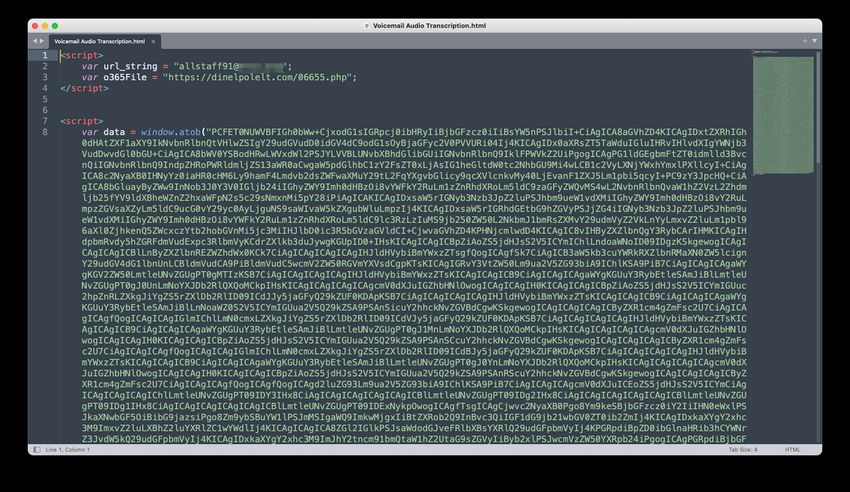Image resolution: width=850 pixels, height=492 pixels.
Task: Close the Voicemail Audio Transcription.html tab
Action: point(153,42)
